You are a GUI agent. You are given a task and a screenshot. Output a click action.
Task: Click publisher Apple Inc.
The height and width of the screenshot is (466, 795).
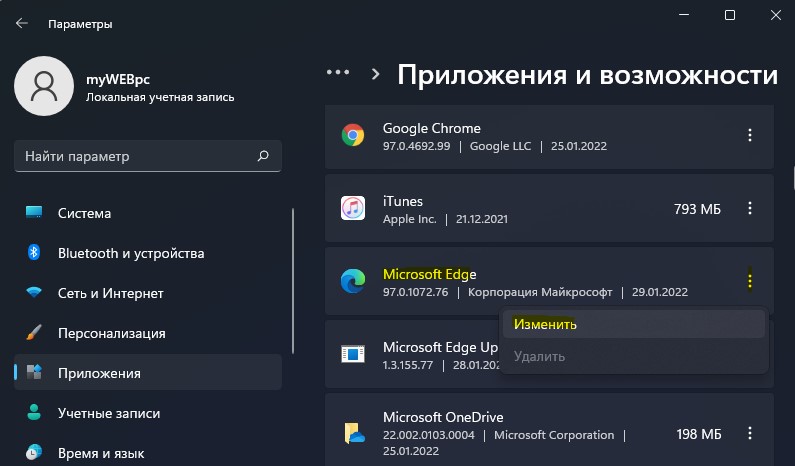[410, 219]
